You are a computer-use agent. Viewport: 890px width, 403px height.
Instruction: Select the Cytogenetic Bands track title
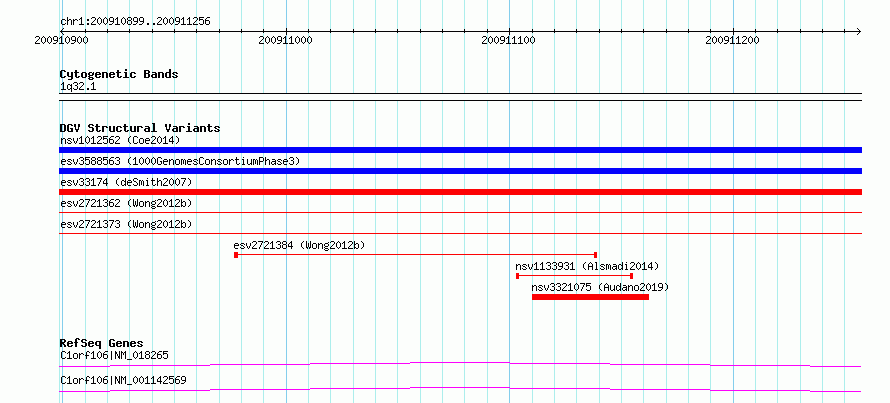point(119,74)
